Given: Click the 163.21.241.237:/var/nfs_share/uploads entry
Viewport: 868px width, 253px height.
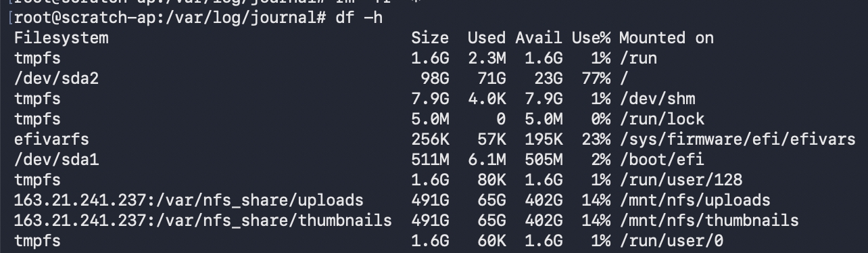Looking at the screenshot, I should pos(189,200).
